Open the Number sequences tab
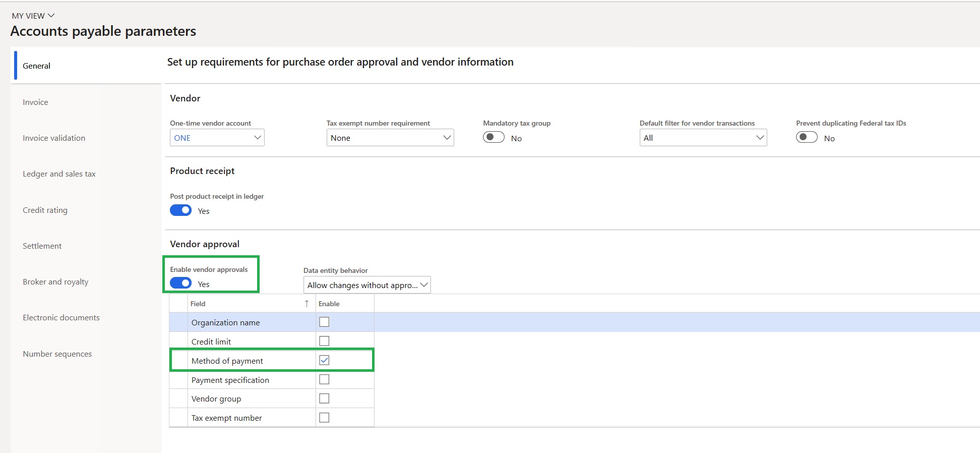980x453 pixels. coord(57,354)
